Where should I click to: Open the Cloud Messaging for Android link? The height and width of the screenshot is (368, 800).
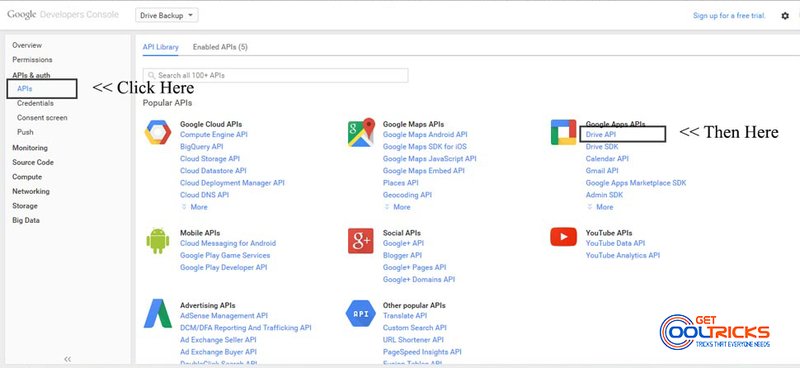point(228,243)
